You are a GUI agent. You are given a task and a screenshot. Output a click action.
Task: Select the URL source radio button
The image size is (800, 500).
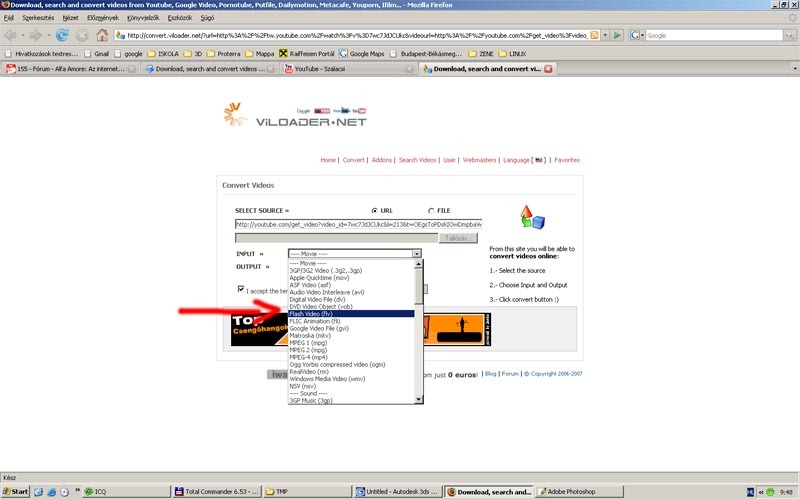[374, 211]
